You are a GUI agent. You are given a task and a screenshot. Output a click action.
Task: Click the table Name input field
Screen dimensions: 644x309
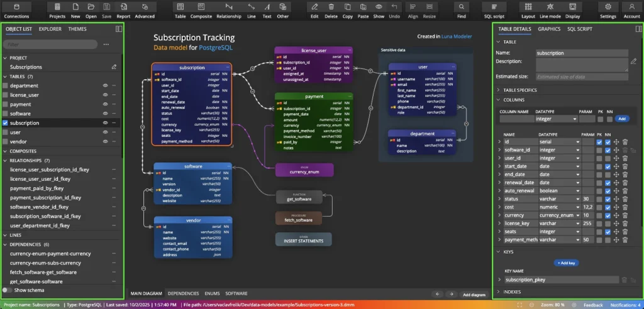pos(582,53)
